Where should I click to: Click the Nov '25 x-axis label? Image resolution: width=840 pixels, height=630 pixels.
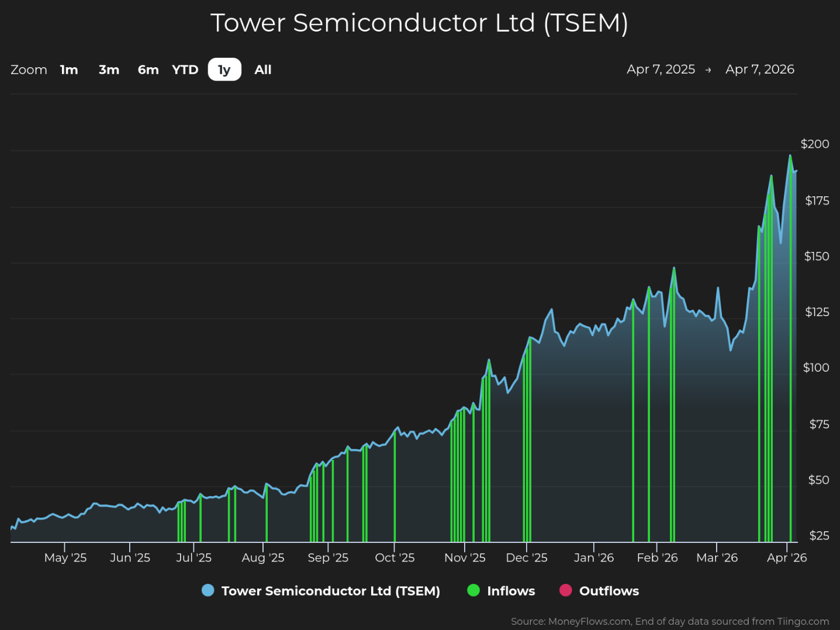click(465, 558)
